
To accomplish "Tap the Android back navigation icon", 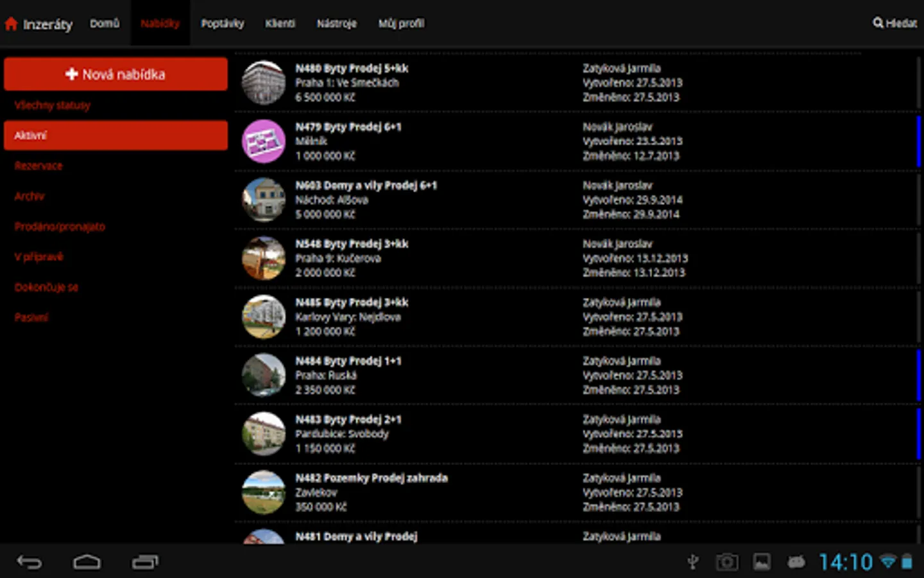I will coord(30,563).
